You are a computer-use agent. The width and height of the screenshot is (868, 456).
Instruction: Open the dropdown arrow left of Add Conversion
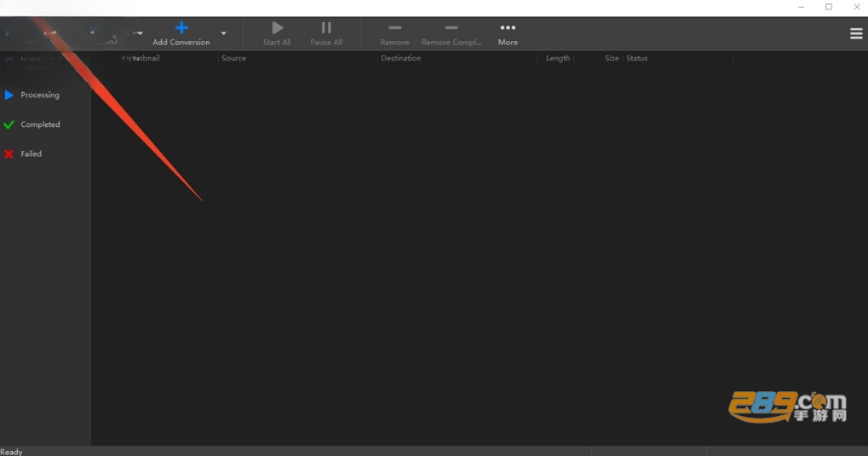[138, 33]
